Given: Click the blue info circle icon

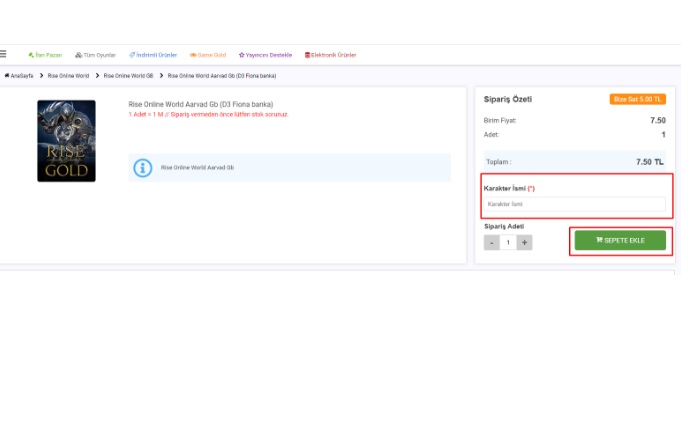Looking at the screenshot, I should click(x=143, y=168).
